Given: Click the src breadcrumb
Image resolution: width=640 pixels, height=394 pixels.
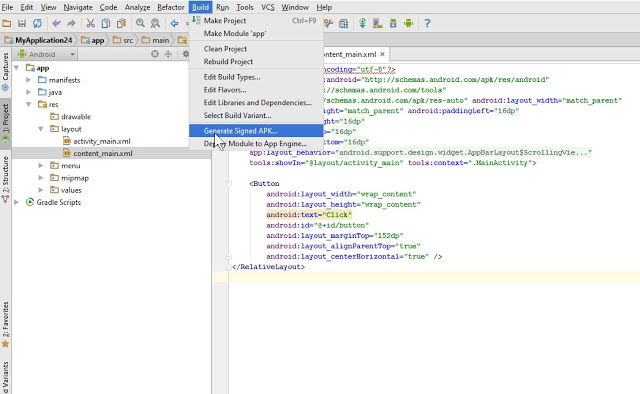Looking at the screenshot, I should [124, 40].
